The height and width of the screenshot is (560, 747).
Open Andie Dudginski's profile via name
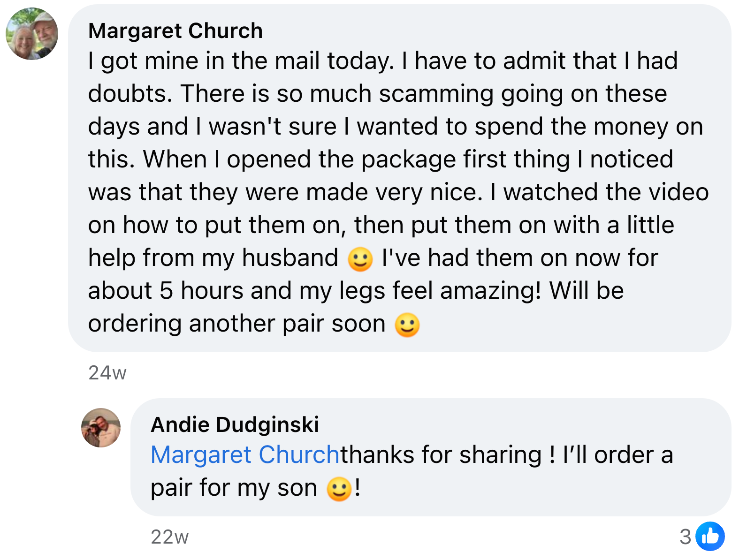coord(235,424)
